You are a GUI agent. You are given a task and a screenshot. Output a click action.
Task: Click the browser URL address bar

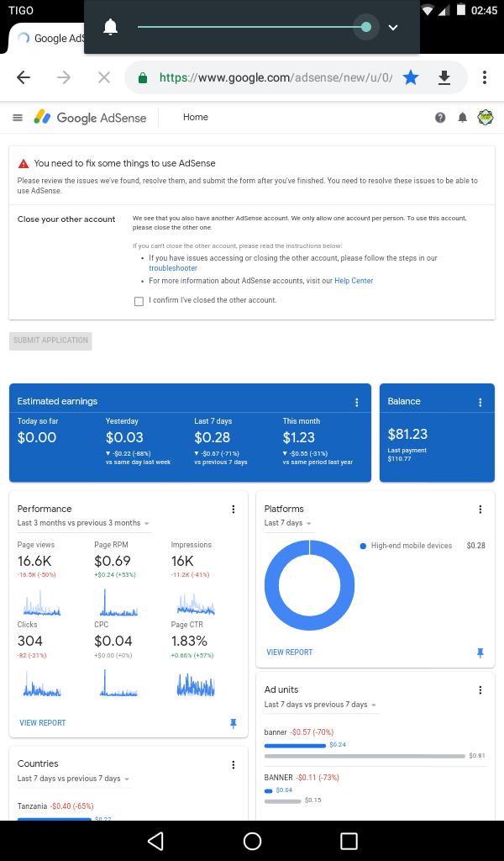pos(276,77)
